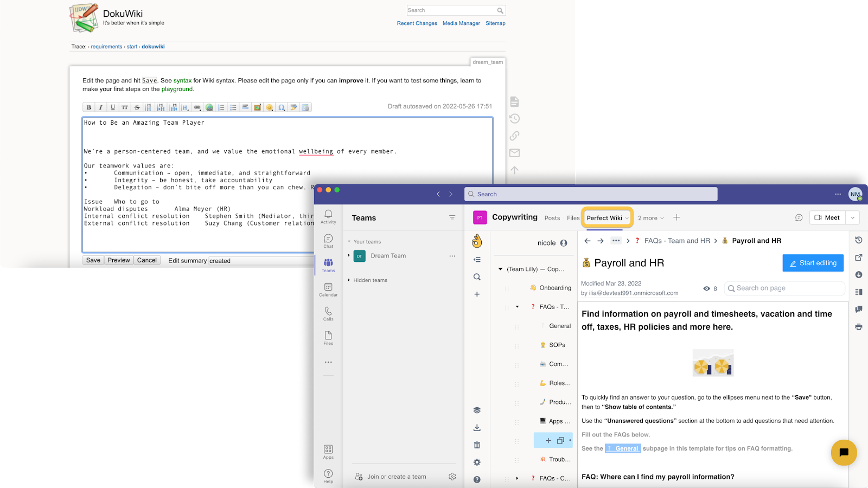Open Dream Team more options ellipsis
This screenshot has width=868, height=488.
(452, 256)
